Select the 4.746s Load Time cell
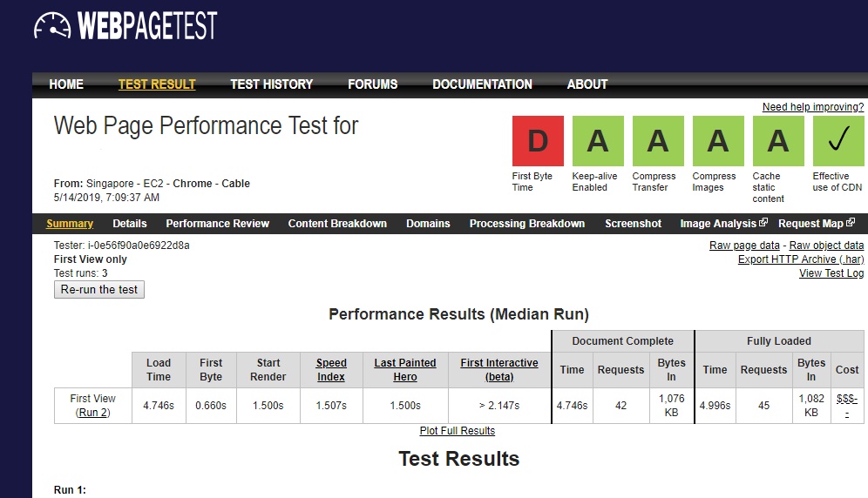 (x=159, y=406)
